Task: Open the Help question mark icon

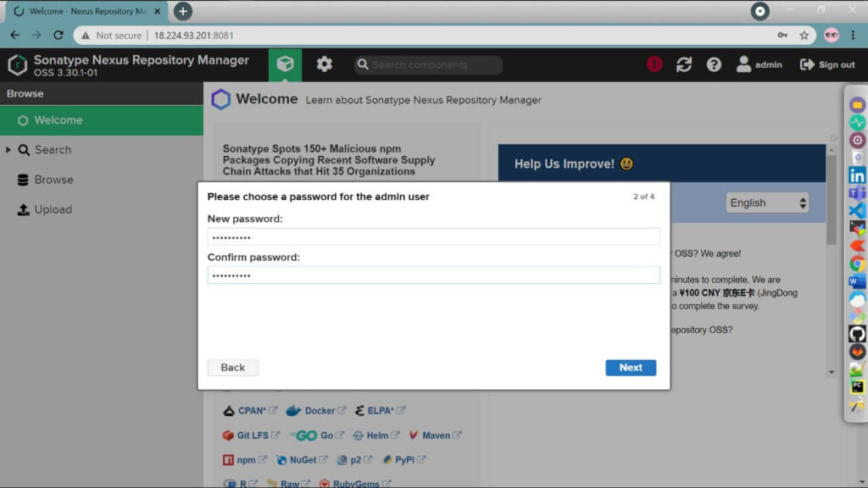Action: coord(714,64)
